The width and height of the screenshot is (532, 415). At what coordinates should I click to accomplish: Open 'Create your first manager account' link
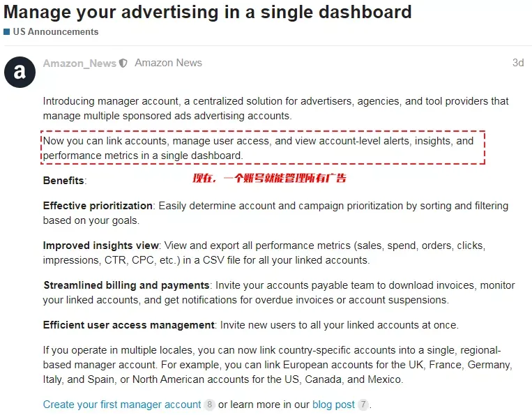tap(122, 404)
